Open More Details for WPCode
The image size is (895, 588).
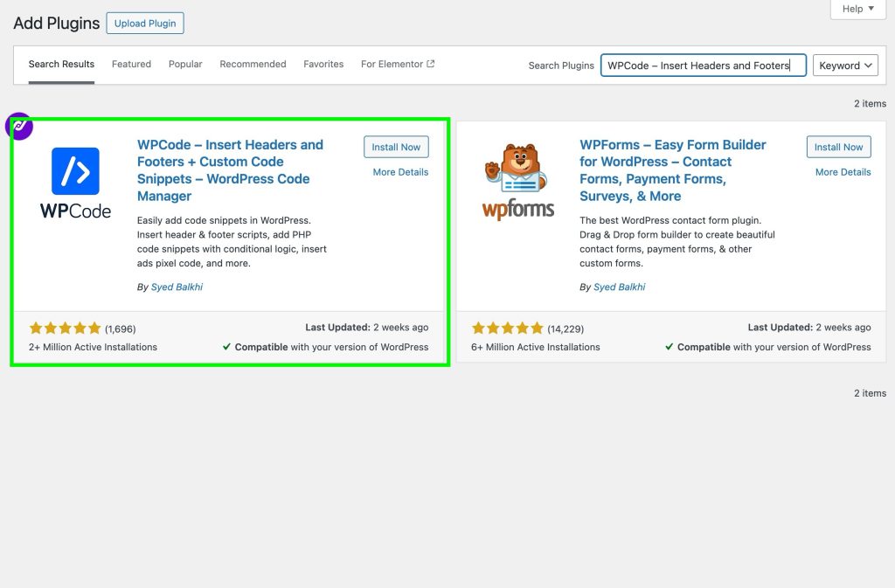[x=400, y=172]
